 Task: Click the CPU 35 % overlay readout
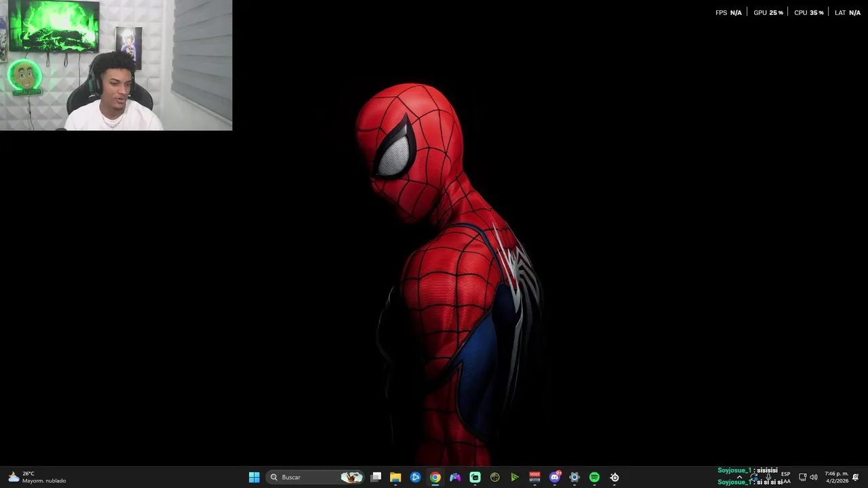coord(808,13)
